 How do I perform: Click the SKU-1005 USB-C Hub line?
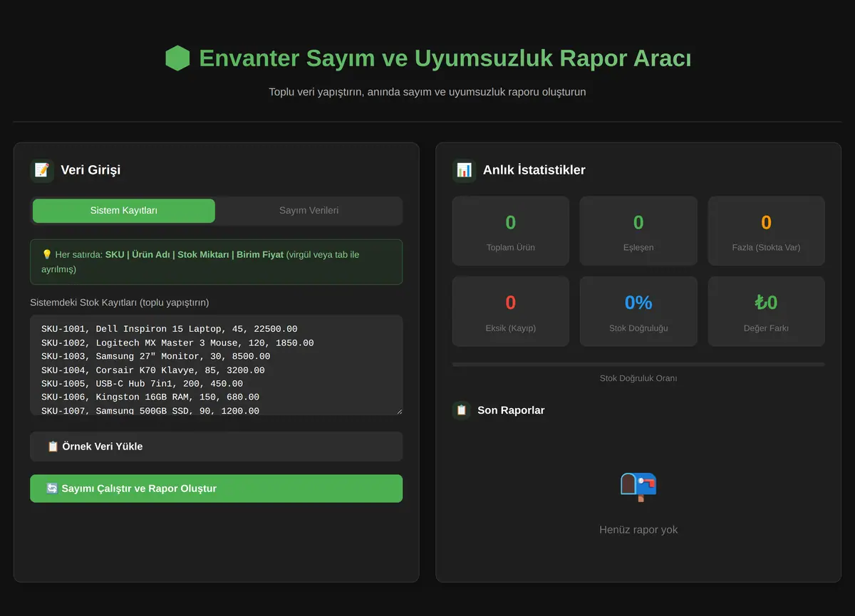(142, 384)
